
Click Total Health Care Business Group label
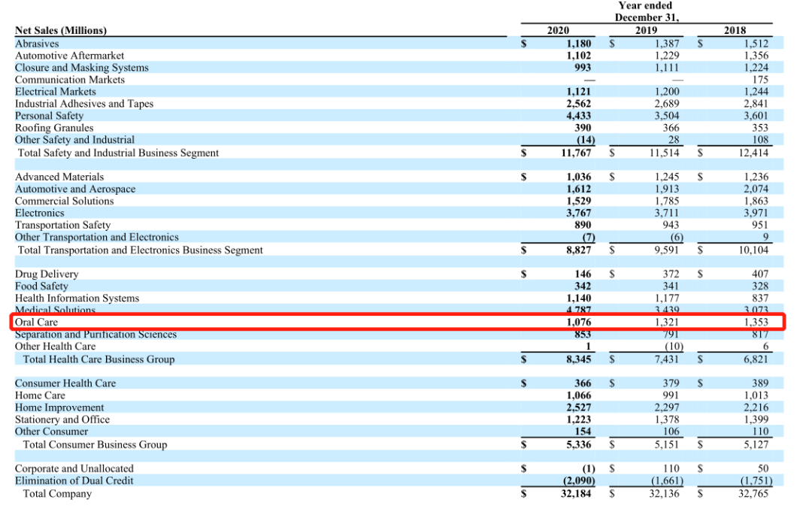[99, 359]
